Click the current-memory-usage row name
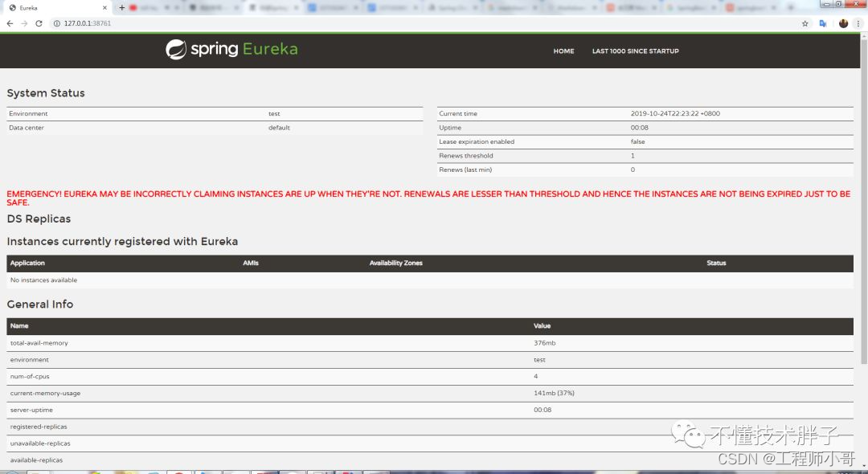Screen dimensions: 868x474 pyautogui.click(x=45, y=393)
